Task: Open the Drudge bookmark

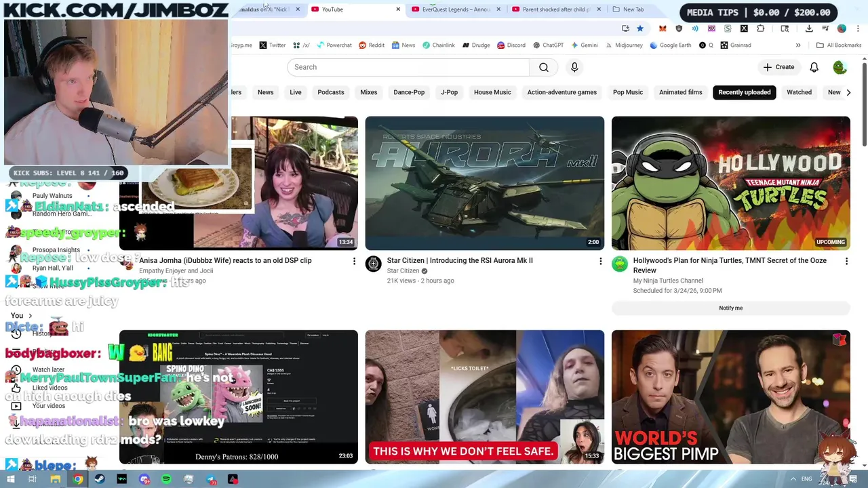Action: 476,45
